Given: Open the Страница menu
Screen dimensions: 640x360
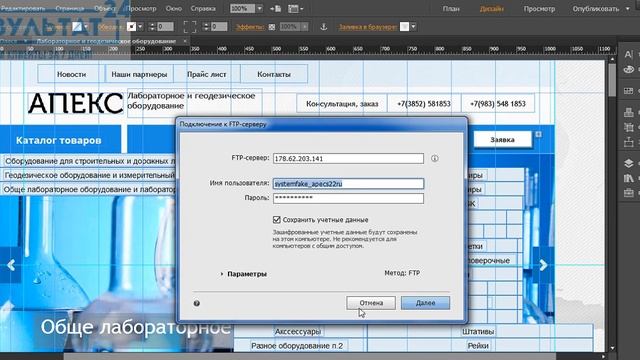Looking at the screenshot, I should 70,8.
